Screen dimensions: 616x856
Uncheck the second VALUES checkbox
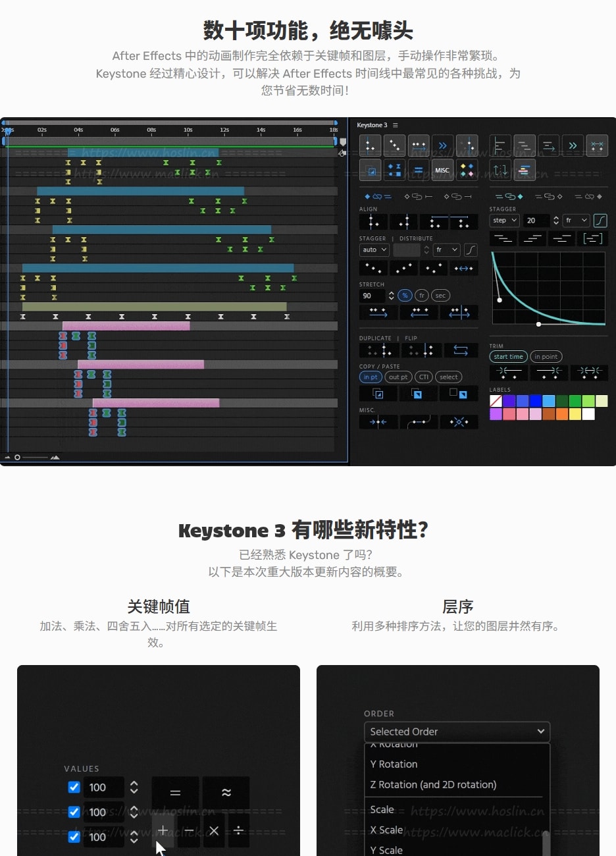pyautogui.click(x=74, y=812)
